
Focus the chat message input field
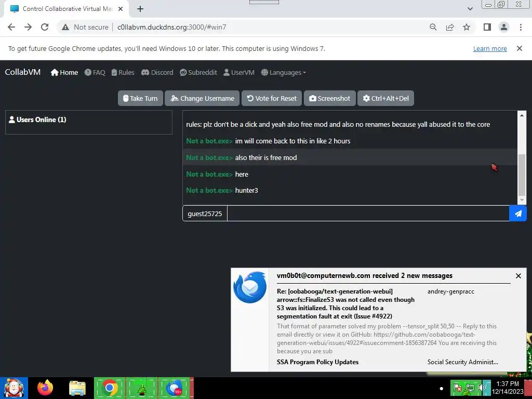[x=368, y=214]
